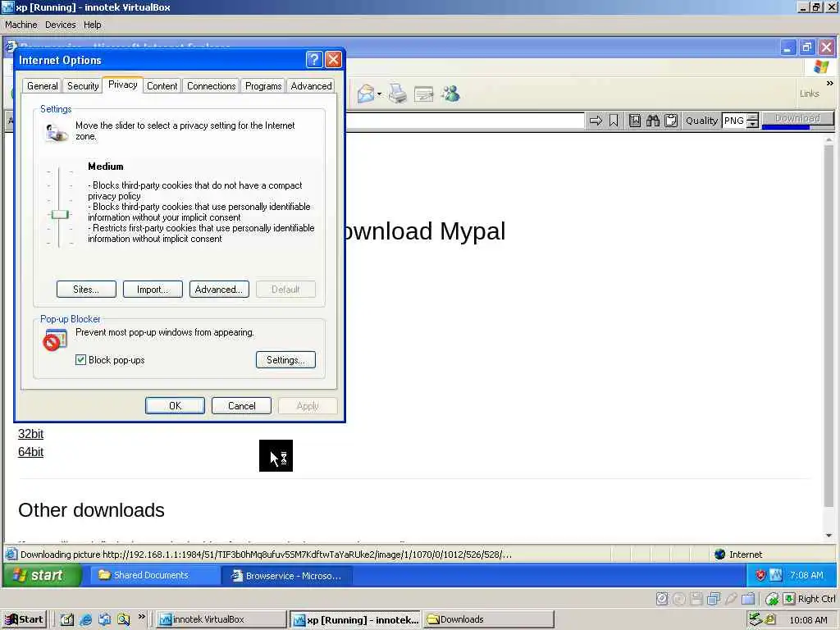This screenshot has width=840, height=630.
Task: Click the host network tray icon
Action: coord(755,619)
